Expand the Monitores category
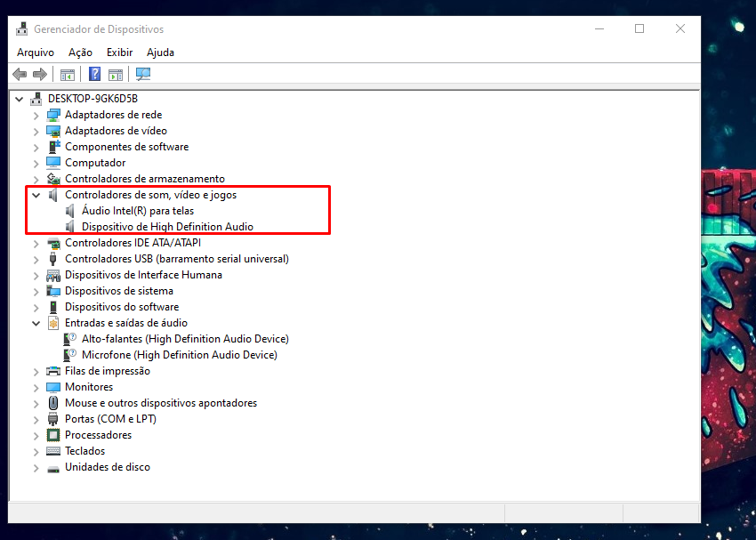This screenshot has height=540, width=756. pyautogui.click(x=36, y=388)
